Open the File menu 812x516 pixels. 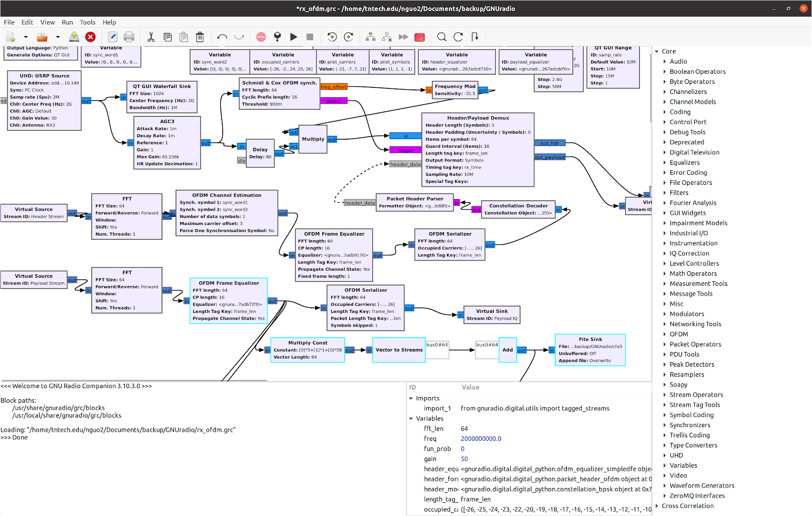pyautogui.click(x=9, y=22)
